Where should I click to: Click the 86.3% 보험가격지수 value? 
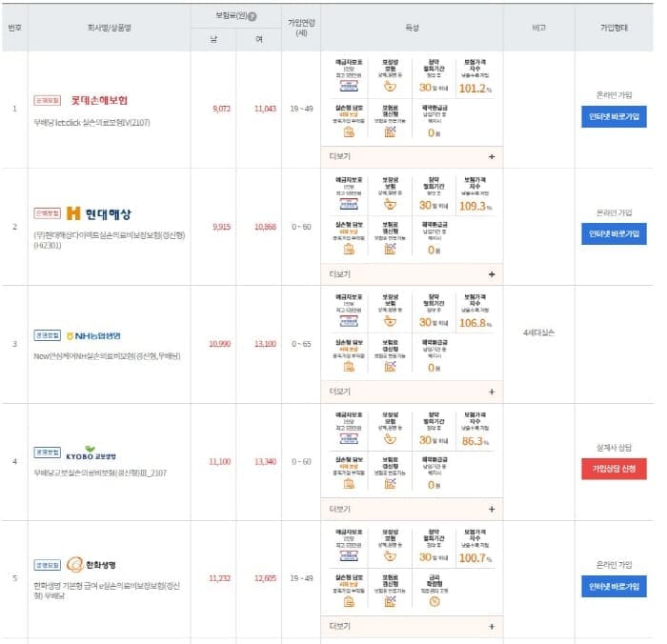475,441
